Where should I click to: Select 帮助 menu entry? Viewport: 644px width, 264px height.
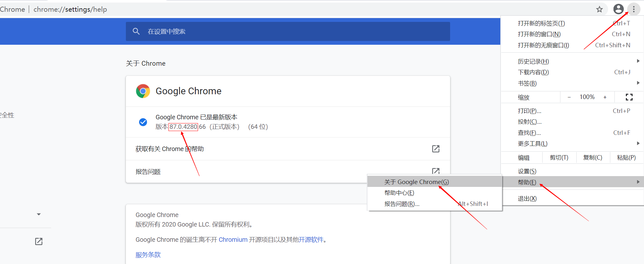[x=572, y=182]
